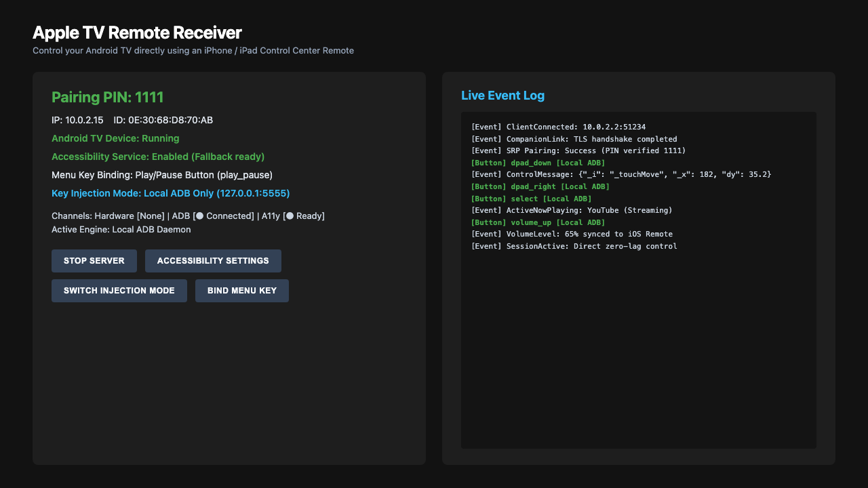Viewport: 868px width, 488px height.
Task: Click the SRP Pairing: Success log entry
Action: tap(578, 150)
